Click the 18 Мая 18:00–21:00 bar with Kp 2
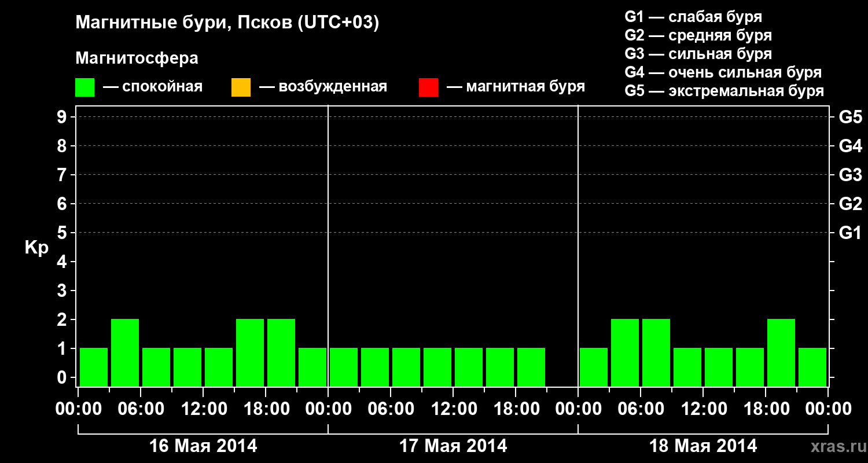 (781, 352)
